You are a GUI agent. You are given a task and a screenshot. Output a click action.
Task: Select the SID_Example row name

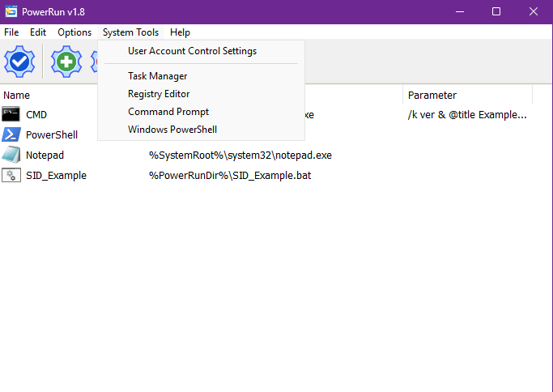[x=56, y=176]
